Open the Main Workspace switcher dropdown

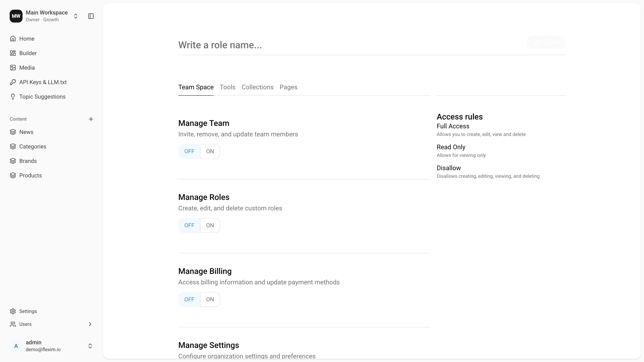[75, 16]
